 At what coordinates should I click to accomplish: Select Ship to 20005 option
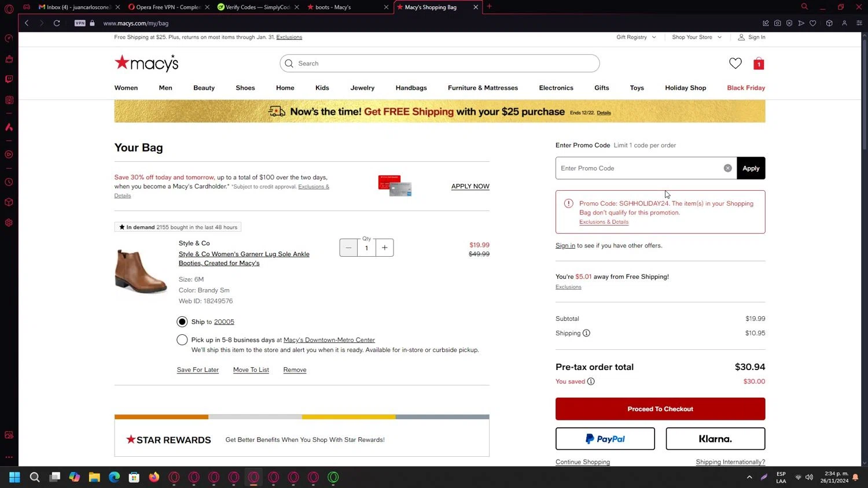click(x=182, y=321)
